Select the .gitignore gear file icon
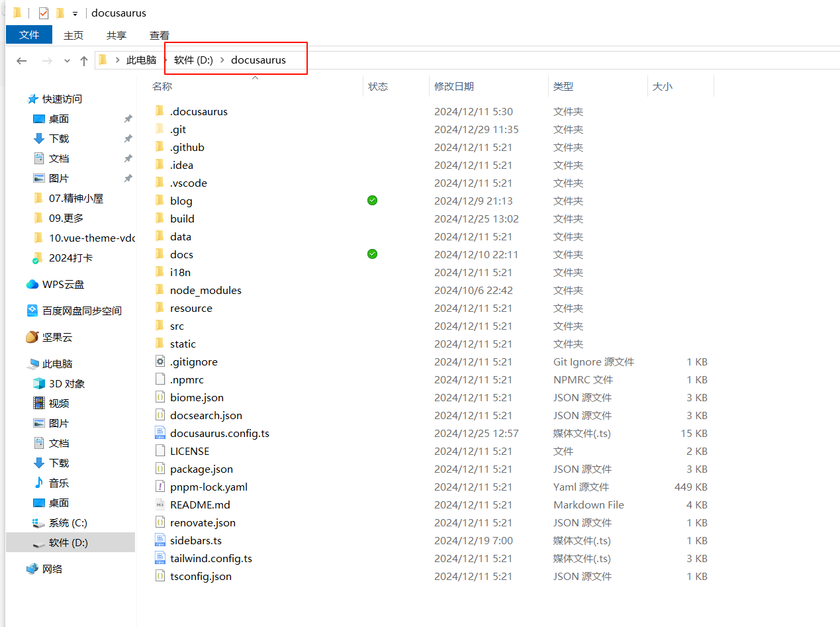Viewport: 840px width, 627px height. [160, 361]
